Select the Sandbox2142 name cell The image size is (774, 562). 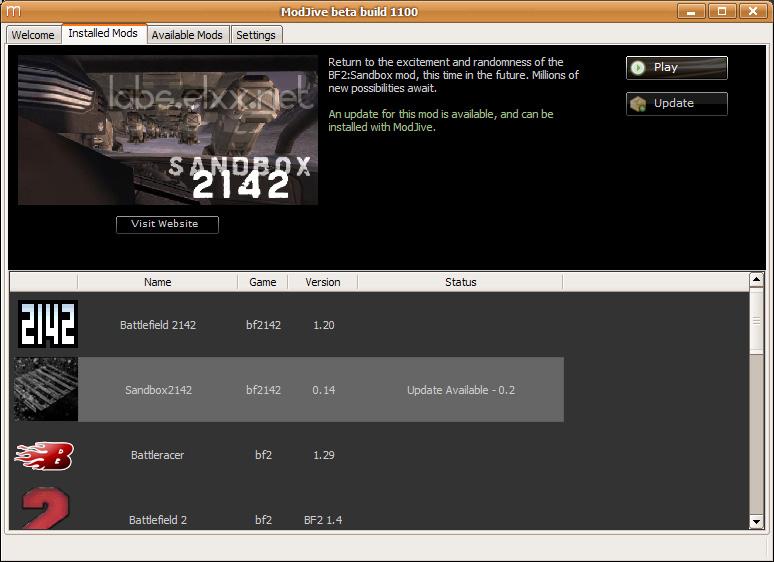pyautogui.click(x=158, y=390)
